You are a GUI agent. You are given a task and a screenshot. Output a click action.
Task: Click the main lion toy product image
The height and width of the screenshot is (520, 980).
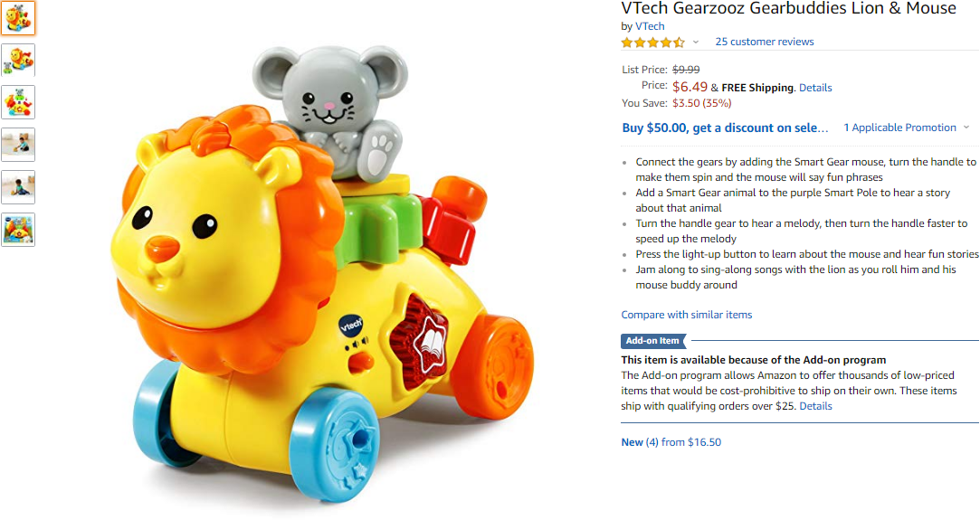[x=323, y=273]
